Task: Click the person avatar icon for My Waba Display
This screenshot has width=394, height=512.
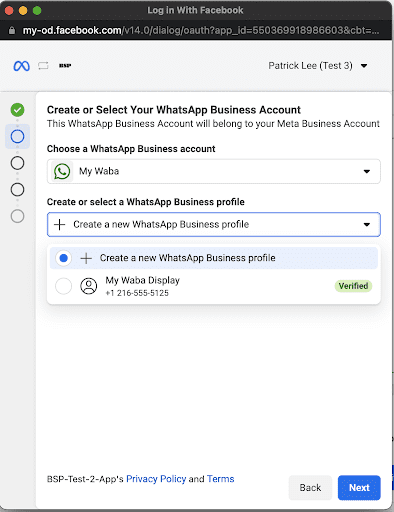Action: pyautogui.click(x=89, y=286)
